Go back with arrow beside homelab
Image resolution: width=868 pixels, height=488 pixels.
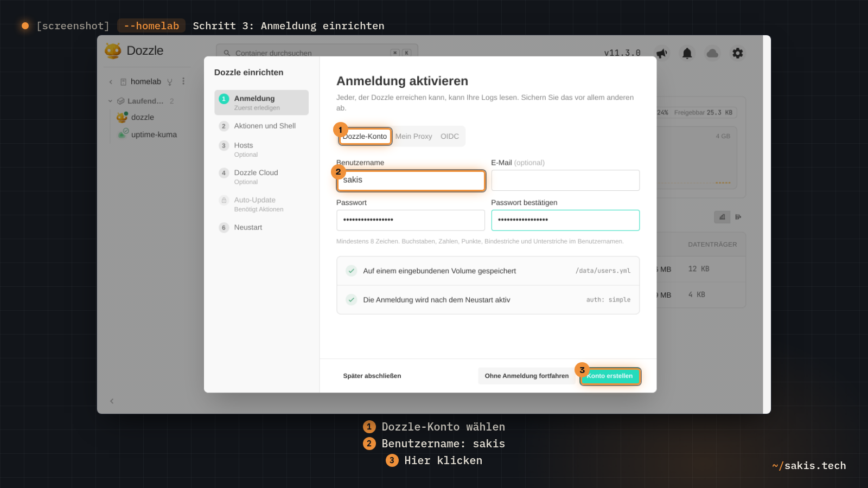[111, 82]
